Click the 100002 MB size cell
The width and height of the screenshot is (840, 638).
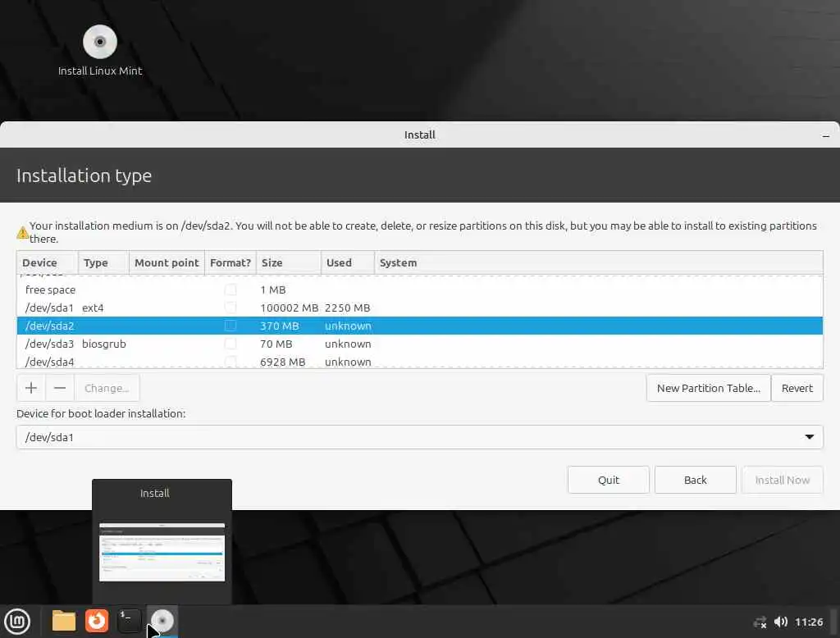pyautogui.click(x=289, y=308)
